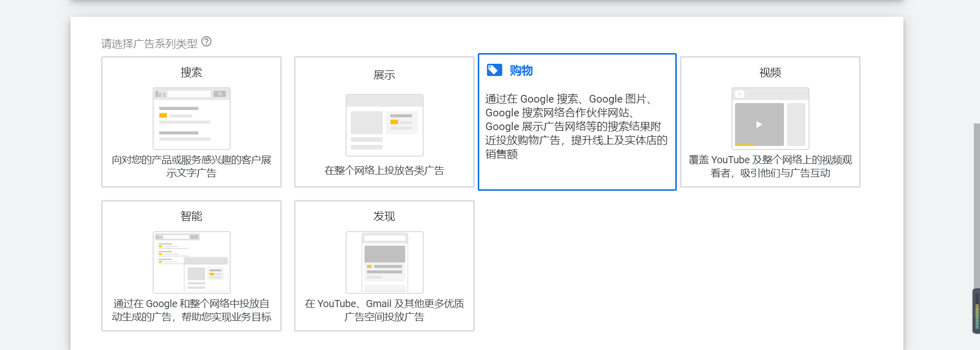980x350 pixels.
Task: Select the 搜索 campaign type card
Action: click(191, 122)
